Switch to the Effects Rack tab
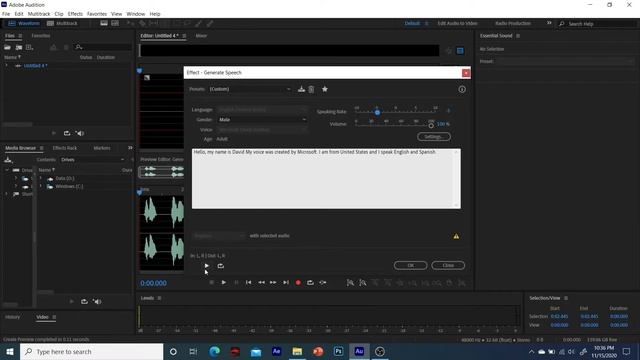Viewport: 640px width, 360px height. tap(64, 148)
